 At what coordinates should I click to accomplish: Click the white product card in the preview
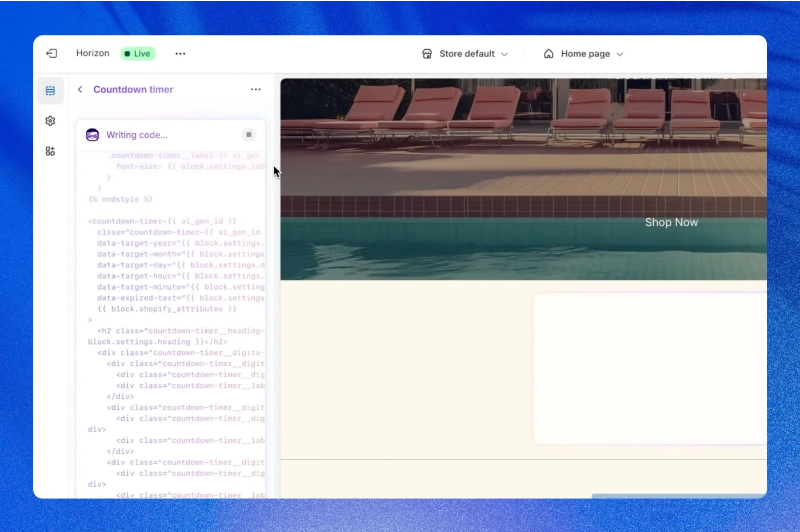click(x=651, y=369)
